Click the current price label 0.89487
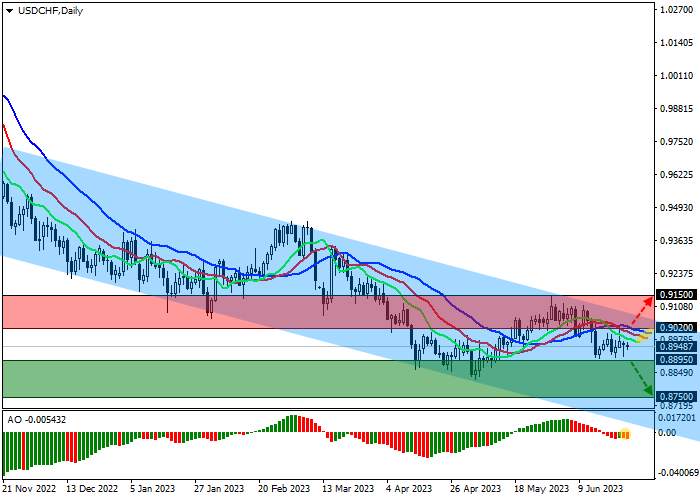Viewport: 700px width, 500px height. coord(677,347)
